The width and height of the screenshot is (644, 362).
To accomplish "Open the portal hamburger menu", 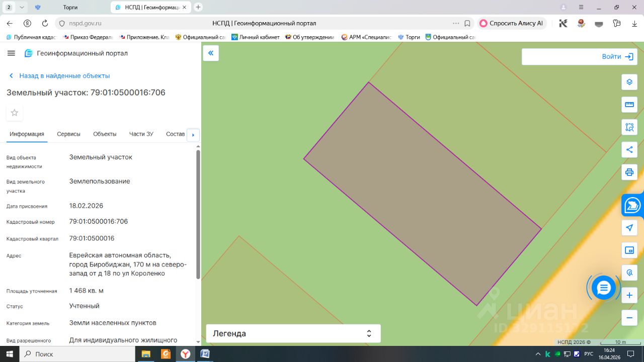I will coord(12,53).
